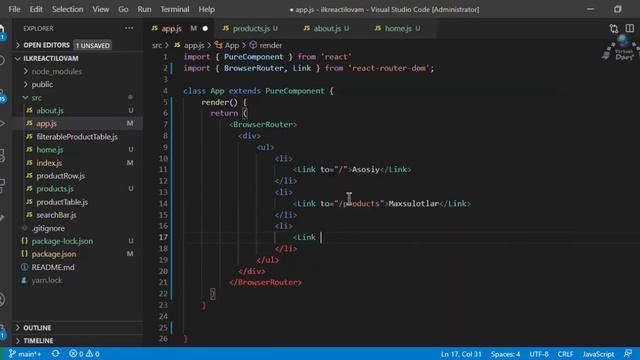Click the split editor right icon
Viewport: 640px width, 360px height.
coord(630,29)
